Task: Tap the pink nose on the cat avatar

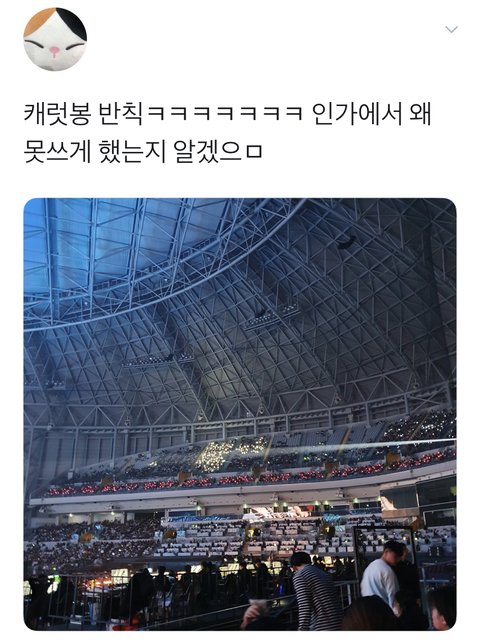Action: 55,51
